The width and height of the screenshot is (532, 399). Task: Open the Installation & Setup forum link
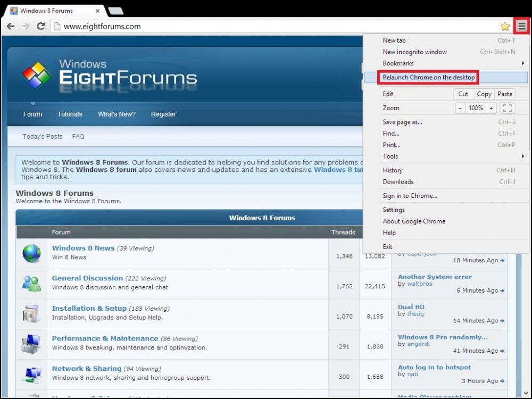[89, 309]
